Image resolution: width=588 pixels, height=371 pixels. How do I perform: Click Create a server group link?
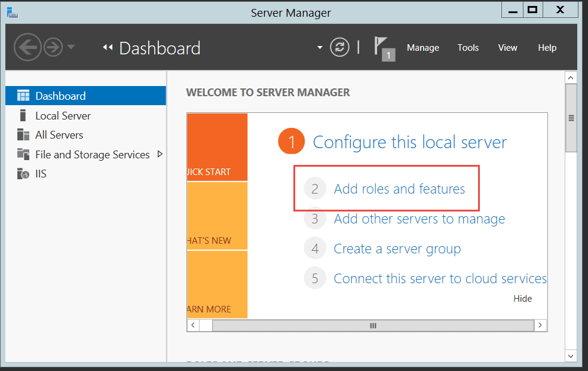click(397, 249)
